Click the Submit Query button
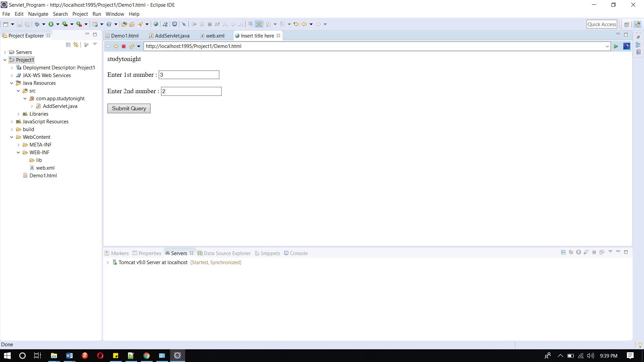 129,109
